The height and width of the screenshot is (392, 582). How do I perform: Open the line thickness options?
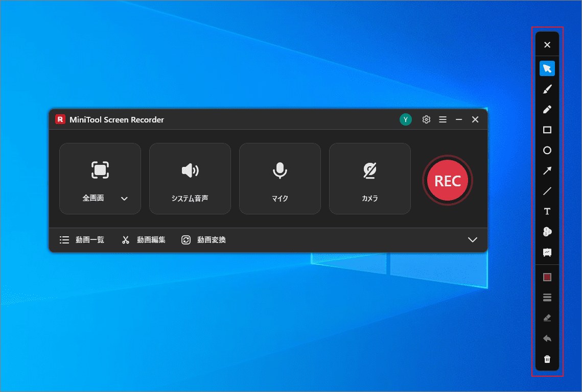point(547,298)
